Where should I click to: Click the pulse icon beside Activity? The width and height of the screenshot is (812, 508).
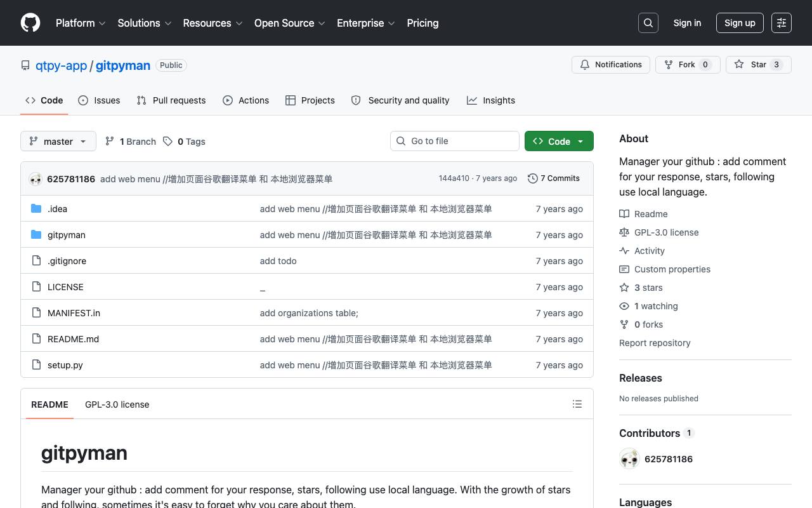tap(624, 251)
